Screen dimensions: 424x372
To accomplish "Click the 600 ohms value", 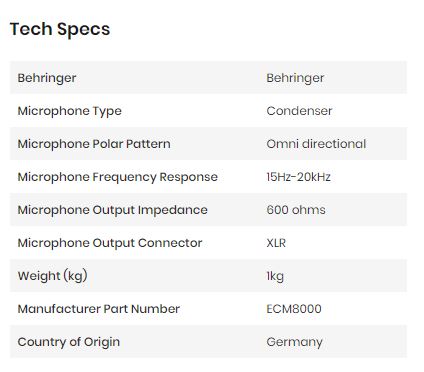I will 296,210.
